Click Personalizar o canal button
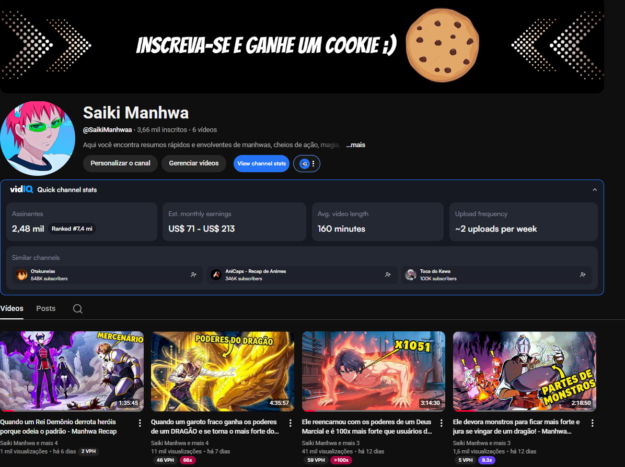The width and height of the screenshot is (625, 467). click(120, 163)
